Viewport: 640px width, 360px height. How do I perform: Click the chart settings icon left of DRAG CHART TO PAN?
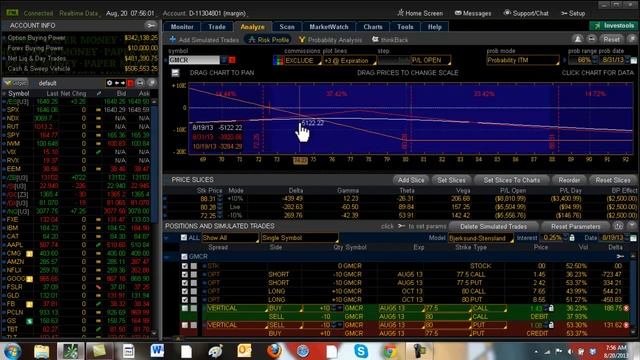[x=176, y=73]
